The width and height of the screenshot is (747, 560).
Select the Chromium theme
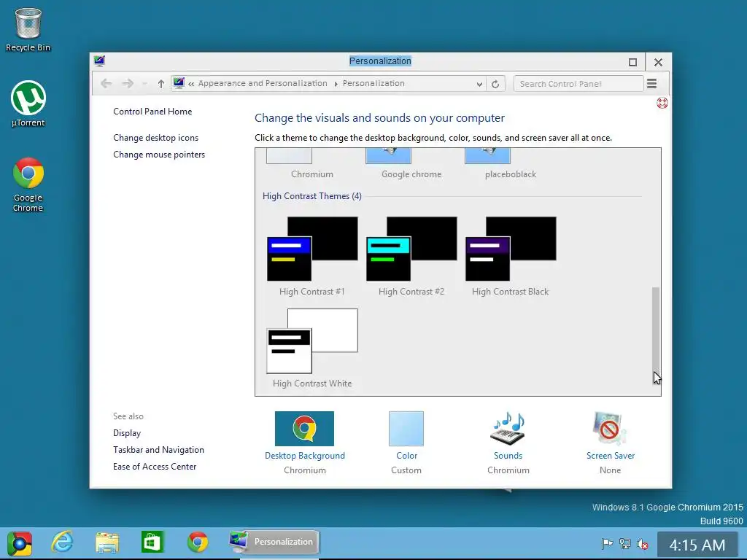312,164
